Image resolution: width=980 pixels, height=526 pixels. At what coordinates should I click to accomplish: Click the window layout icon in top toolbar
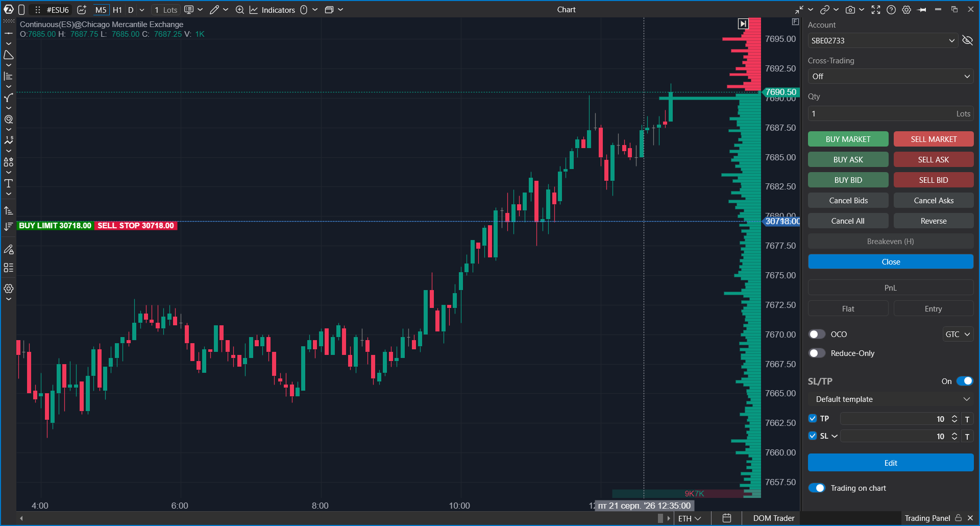pos(329,10)
